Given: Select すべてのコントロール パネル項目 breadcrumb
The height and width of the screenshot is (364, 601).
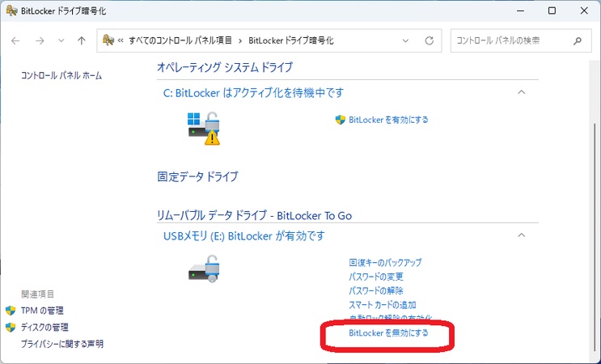Looking at the screenshot, I should click(180, 40).
